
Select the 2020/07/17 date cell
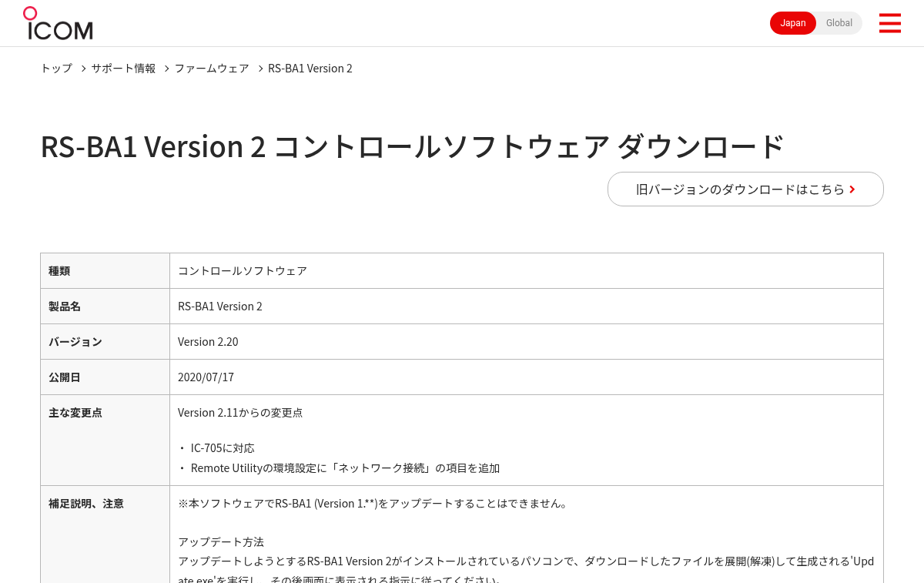(527, 377)
